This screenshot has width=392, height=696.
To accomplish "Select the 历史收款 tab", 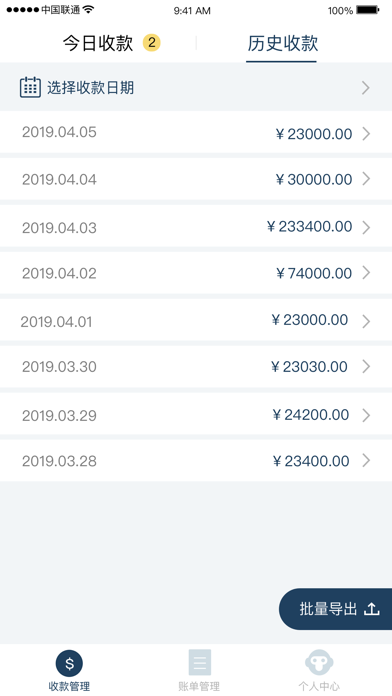I will 282,44.
